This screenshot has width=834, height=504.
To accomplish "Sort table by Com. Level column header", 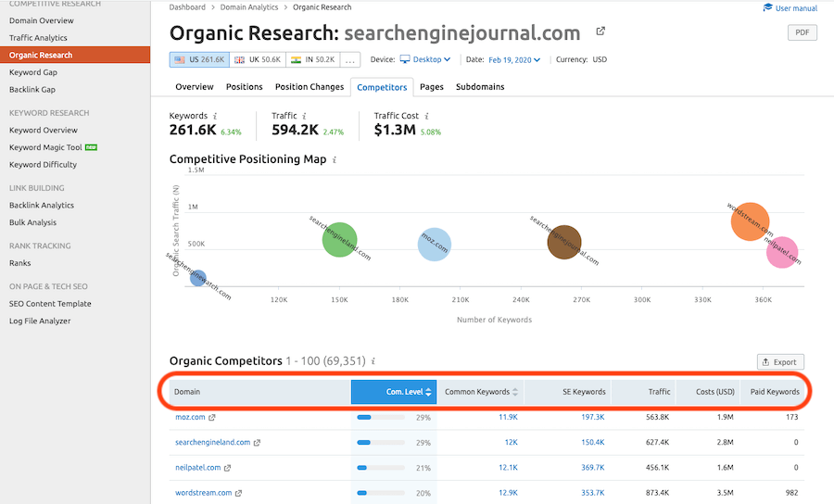I will point(392,392).
